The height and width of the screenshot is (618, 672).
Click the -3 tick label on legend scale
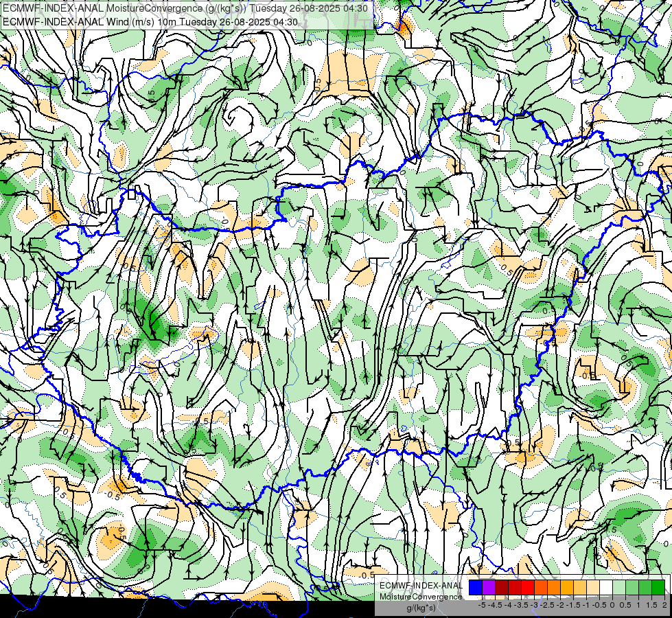tap(535, 605)
